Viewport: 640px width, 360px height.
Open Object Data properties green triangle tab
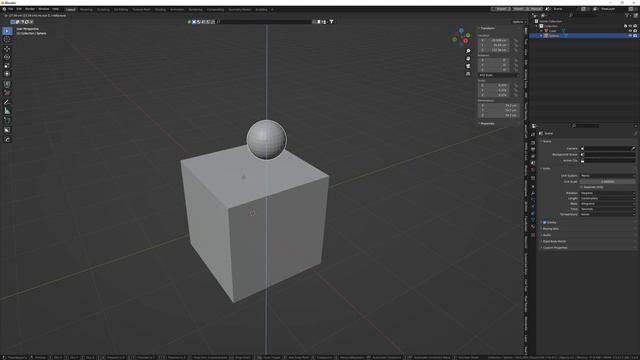533,220
